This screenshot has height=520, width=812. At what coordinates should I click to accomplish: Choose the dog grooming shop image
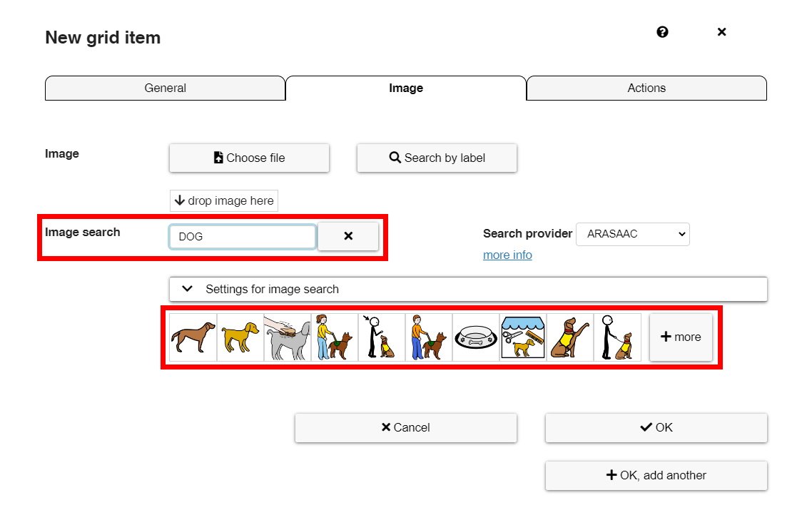point(523,337)
